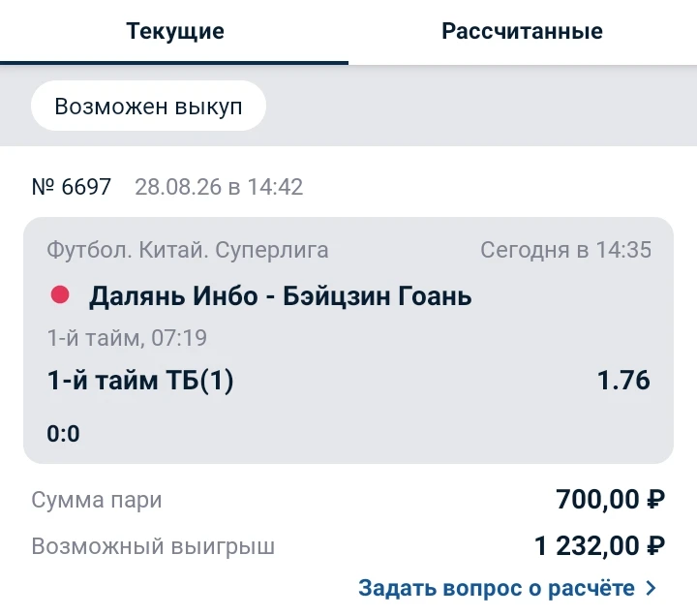Click Сегодня в 14:35 match time
The height and width of the screenshot is (616, 697).
(566, 250)
